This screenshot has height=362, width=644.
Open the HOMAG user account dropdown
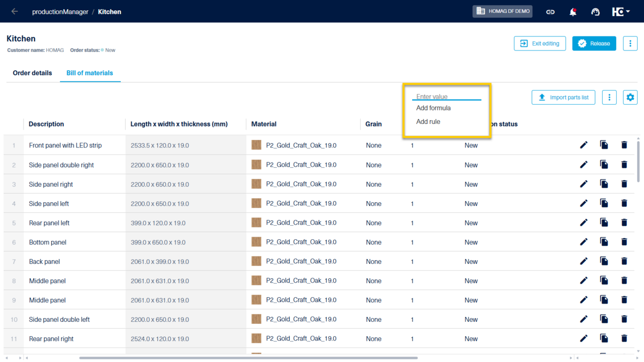coord(621,12)
